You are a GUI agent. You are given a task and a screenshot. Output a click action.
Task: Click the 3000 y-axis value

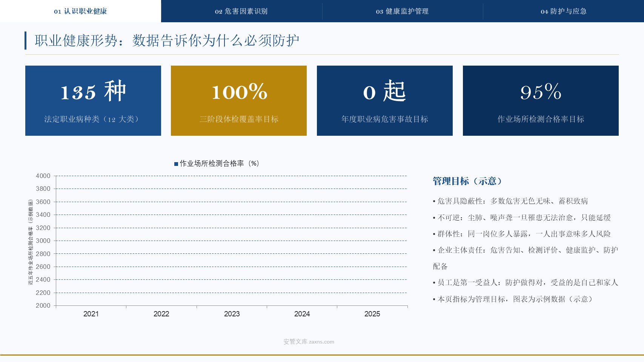[x=43, y=241]
